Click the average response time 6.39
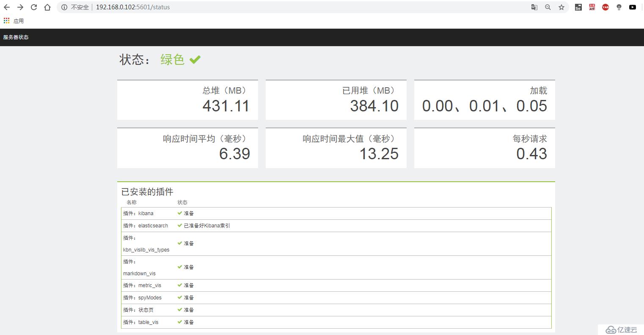Image resolution: width=644 pixels, height=335 pixels. point(234,154)
